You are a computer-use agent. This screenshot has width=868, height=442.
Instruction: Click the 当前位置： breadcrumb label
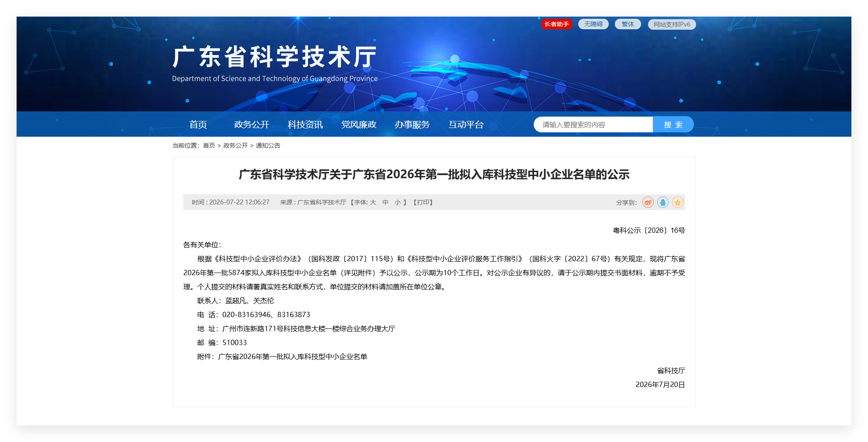point(186,145)
